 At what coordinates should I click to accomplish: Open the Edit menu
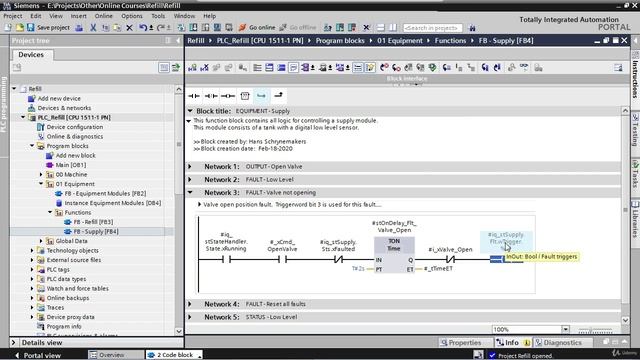36,16
